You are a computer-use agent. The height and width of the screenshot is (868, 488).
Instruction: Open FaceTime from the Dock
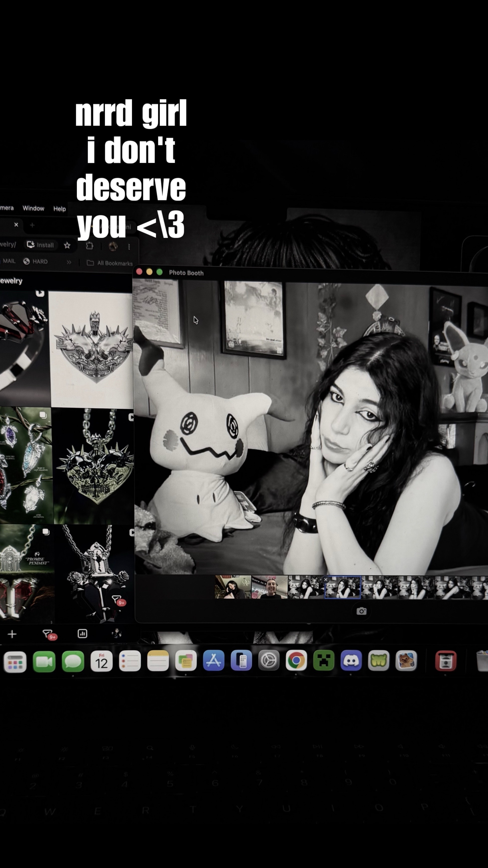(x=44, y=661)
